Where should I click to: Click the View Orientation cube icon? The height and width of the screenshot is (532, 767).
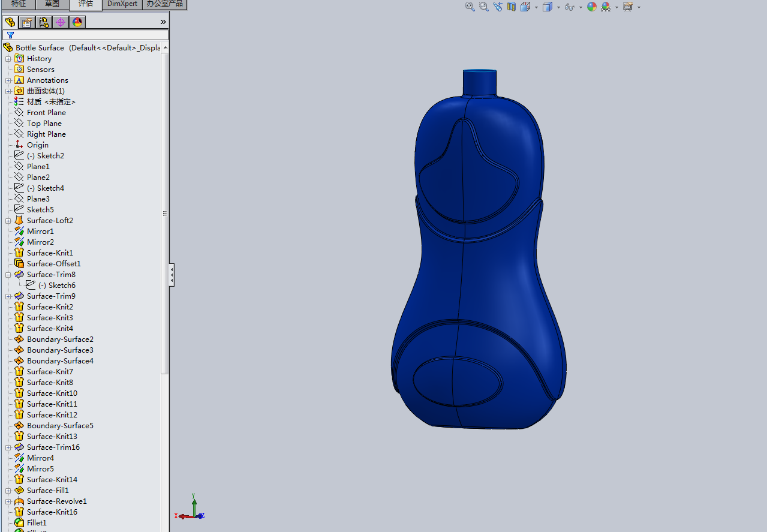coord(525,7)
